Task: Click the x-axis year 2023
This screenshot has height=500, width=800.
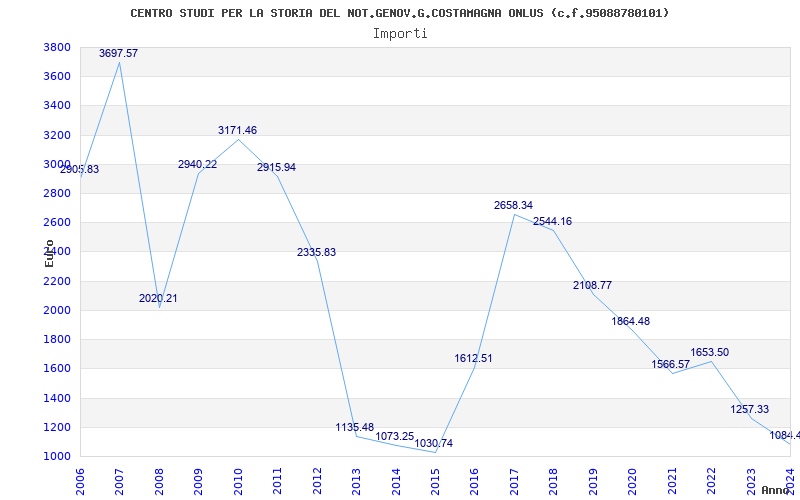Action: [x=751, y=481]
